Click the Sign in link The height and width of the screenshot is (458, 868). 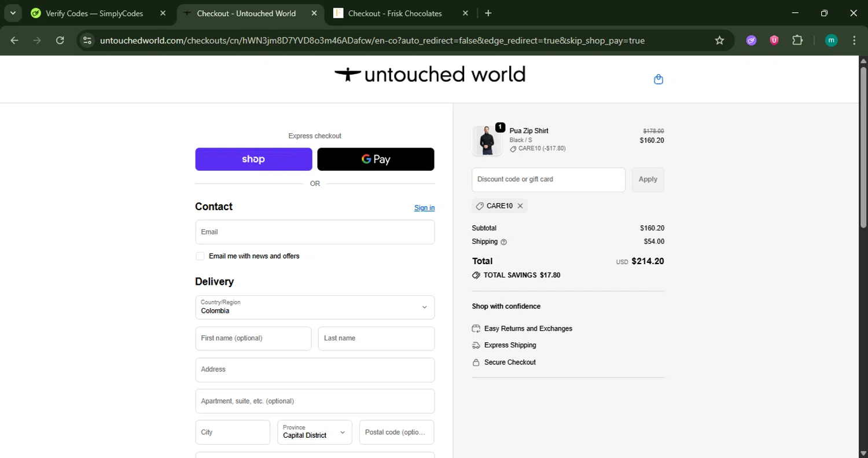click(x=424, y=208)
